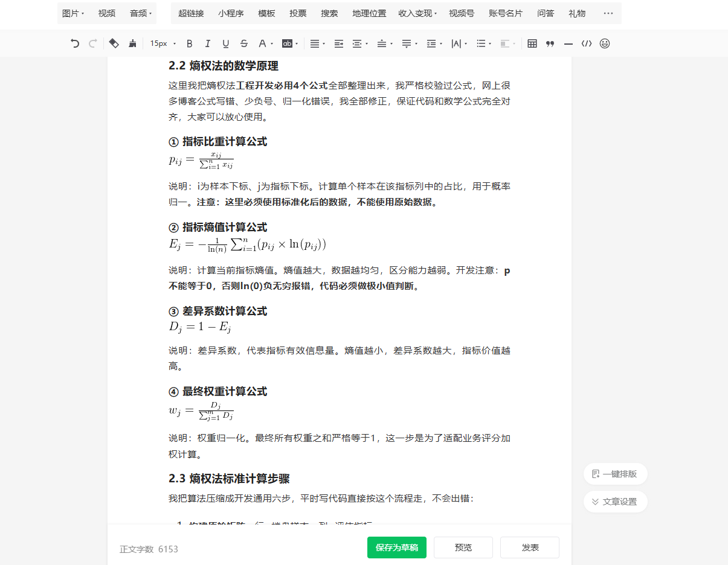Click the formula Dj = 1 − Ej
The width and height of the screenshot is (728, 565).
200,327
